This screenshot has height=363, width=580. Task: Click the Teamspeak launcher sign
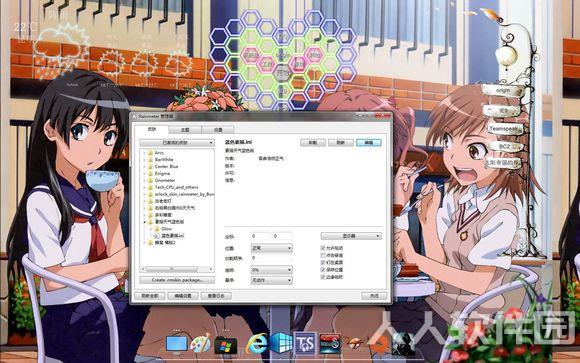point(505,129)
